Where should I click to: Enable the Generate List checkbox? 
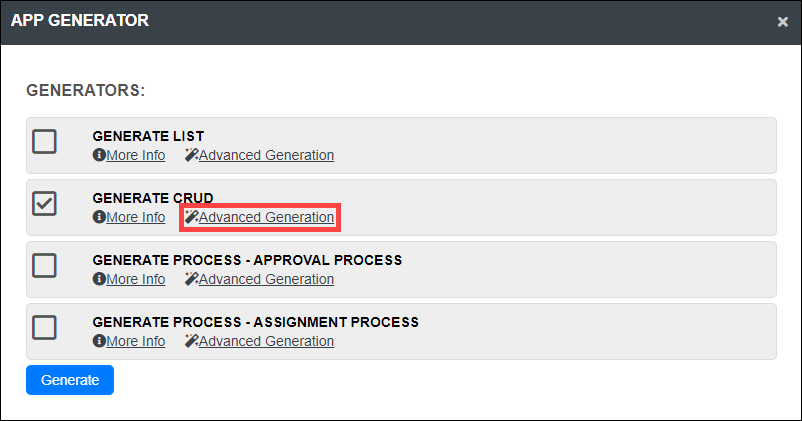(x=45, y=141)
